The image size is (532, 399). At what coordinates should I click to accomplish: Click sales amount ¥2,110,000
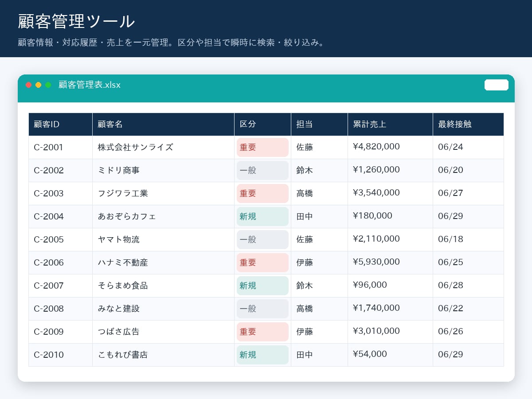click(376, 239)
